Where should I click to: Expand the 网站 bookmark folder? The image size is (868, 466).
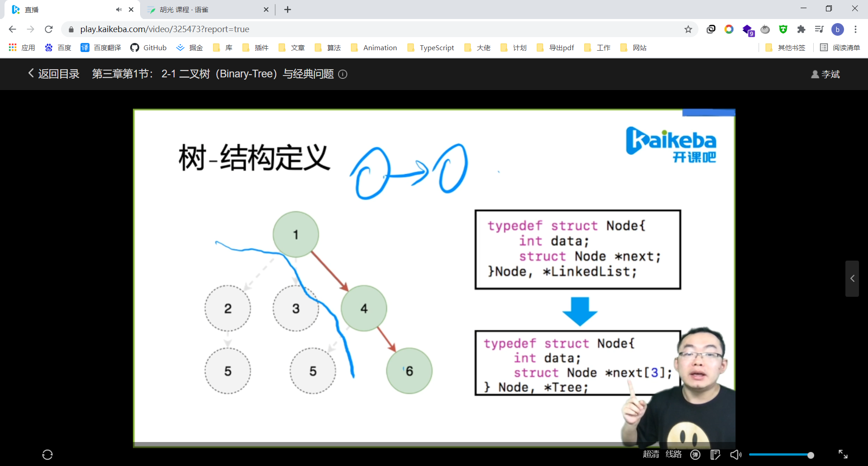click(633, 48)
